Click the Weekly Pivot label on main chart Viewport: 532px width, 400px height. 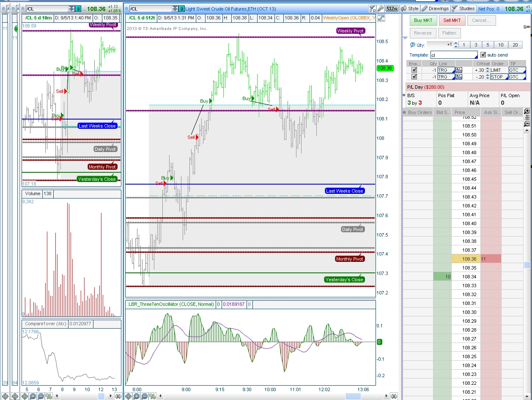351,31
